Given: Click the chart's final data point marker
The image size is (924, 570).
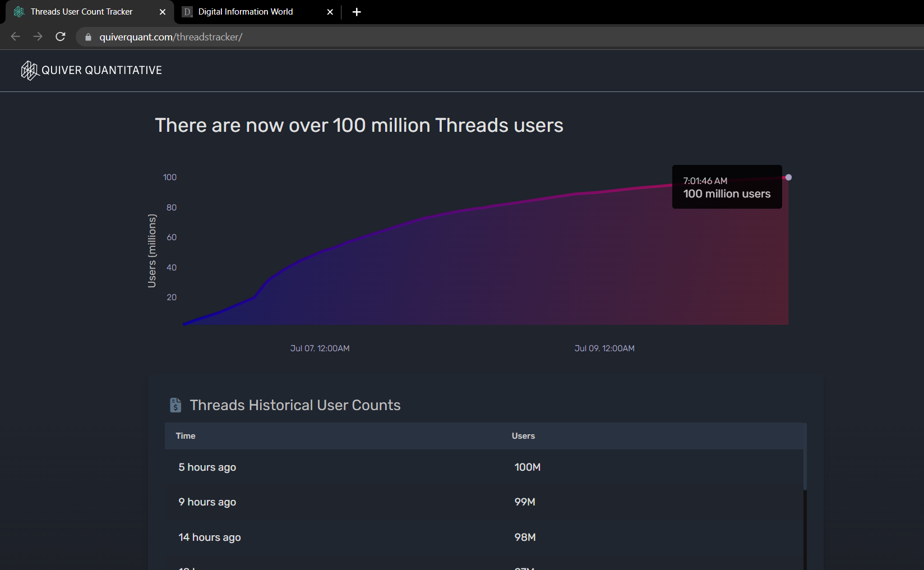Looking at the screenshot, I should (788, 177).
